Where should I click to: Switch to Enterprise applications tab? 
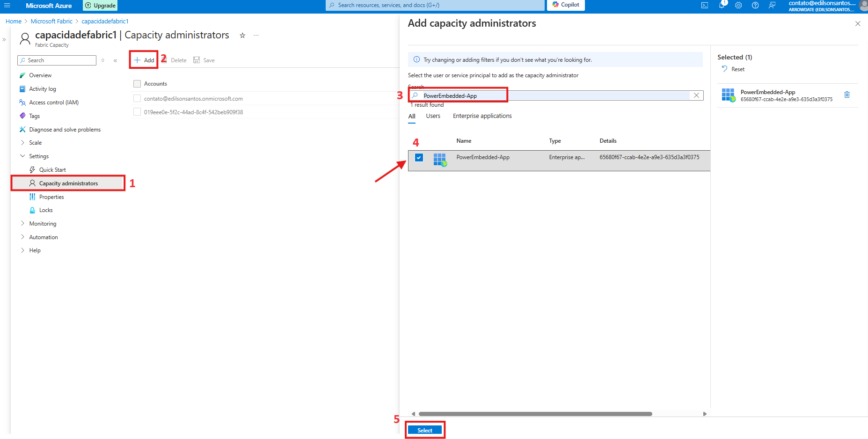[x=482, y=116]
